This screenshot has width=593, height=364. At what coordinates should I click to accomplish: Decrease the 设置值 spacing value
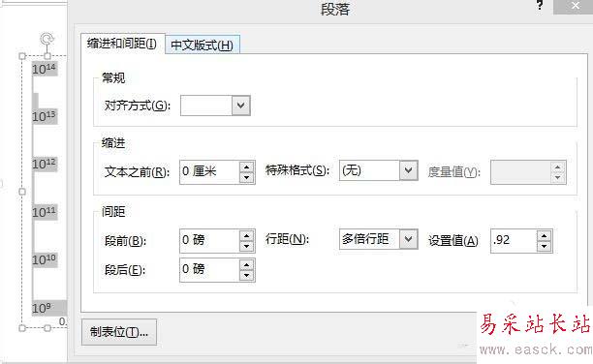click(x=545, y=247)
